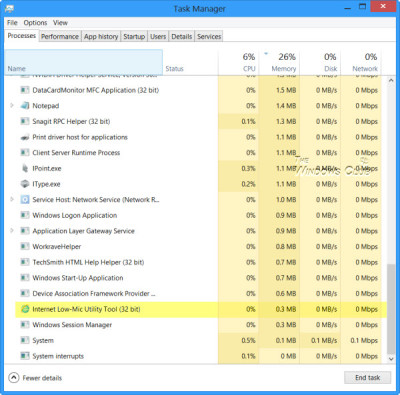Select the Internet Explorer icon in highlighted row
Viewport: 400px width, 395px height.
(x=25, y=309)
